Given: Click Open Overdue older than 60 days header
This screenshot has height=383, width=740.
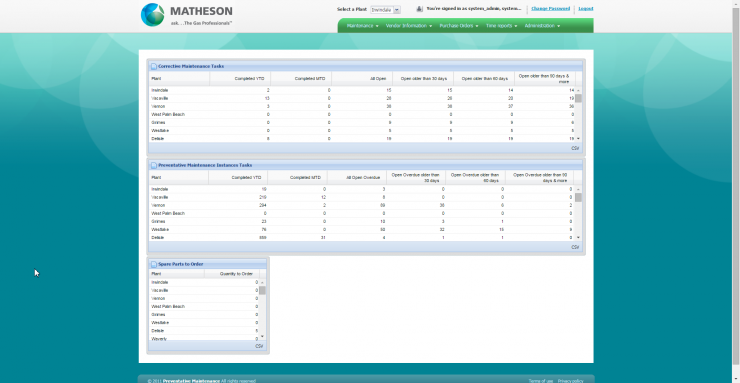Looking at the screenshot, I should coord(475,178).
